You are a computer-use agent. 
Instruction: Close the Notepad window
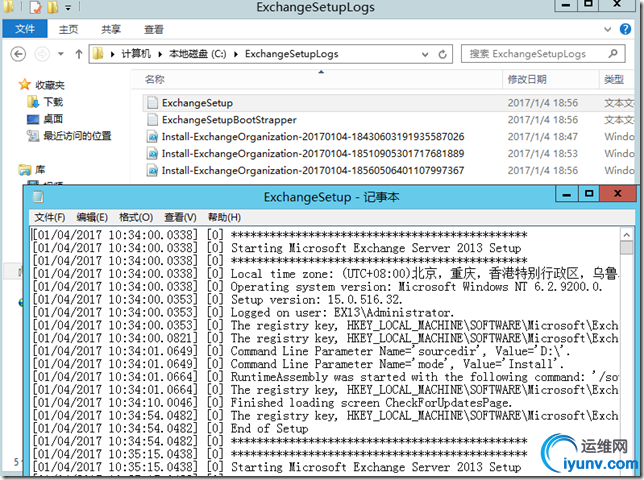pyautogui.click(x=617, y=194)
